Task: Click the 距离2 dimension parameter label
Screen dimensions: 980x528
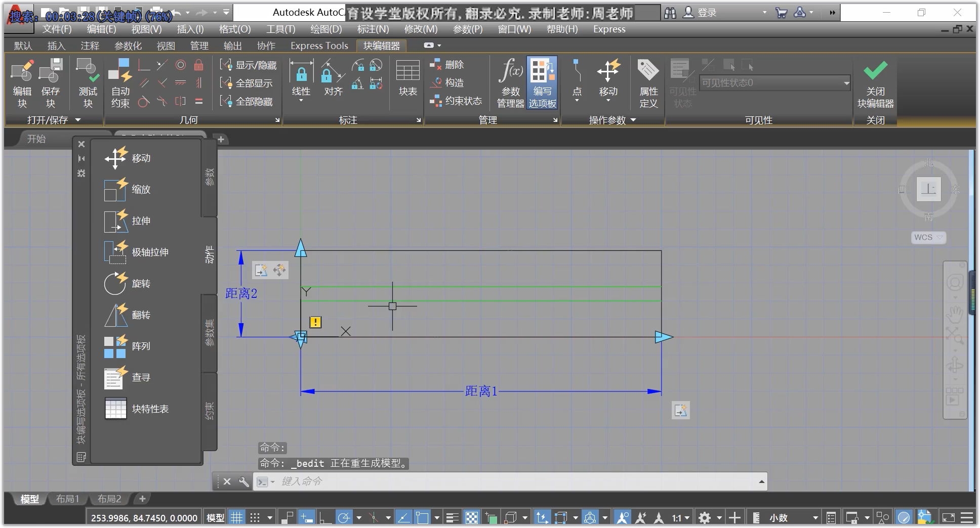Action: (241, 293)
